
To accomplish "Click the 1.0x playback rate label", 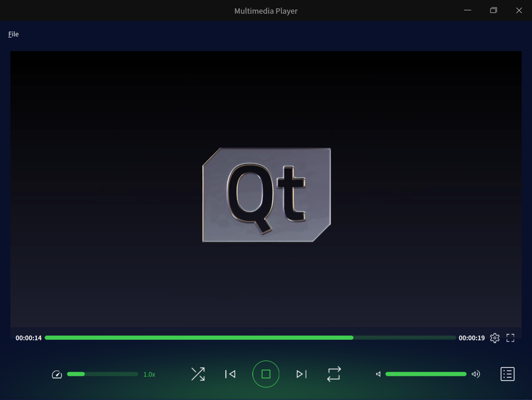I will pos(149,375).
